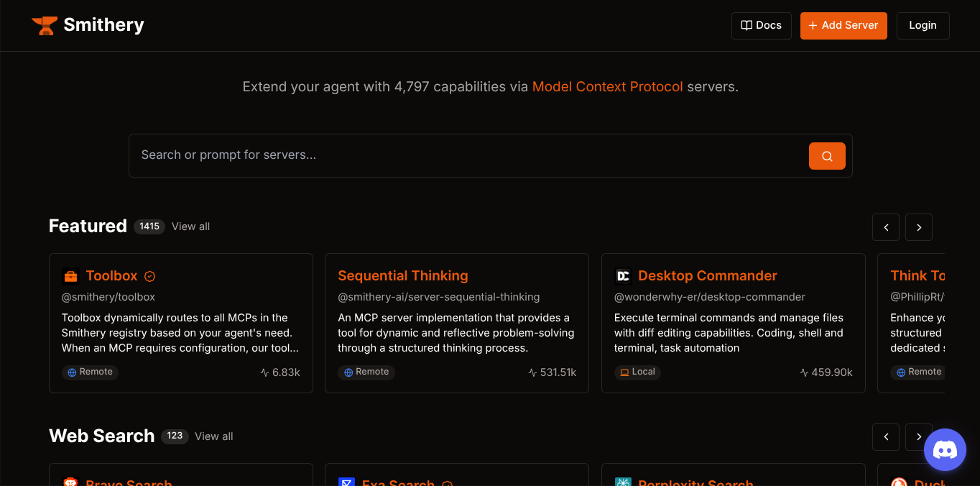Open the Docs page
Image resolution: width=980 pixels, height=486 pixels.
pyautogui.click(x=761, y=25)
